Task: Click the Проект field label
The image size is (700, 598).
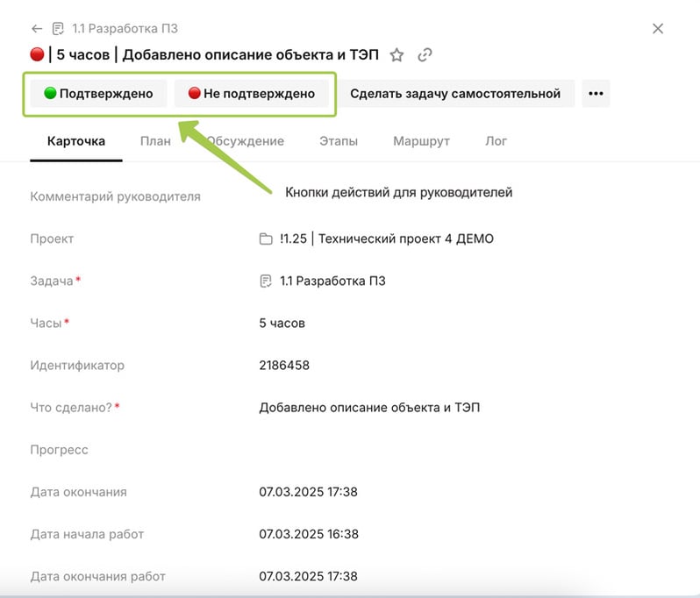Action: 52,238
